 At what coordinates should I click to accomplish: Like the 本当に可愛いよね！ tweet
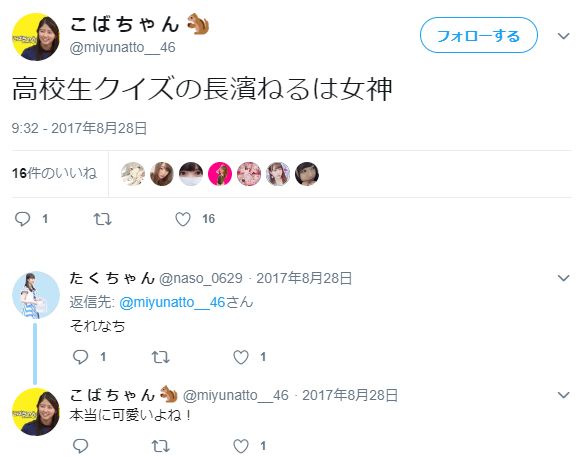tap(241, 446)
